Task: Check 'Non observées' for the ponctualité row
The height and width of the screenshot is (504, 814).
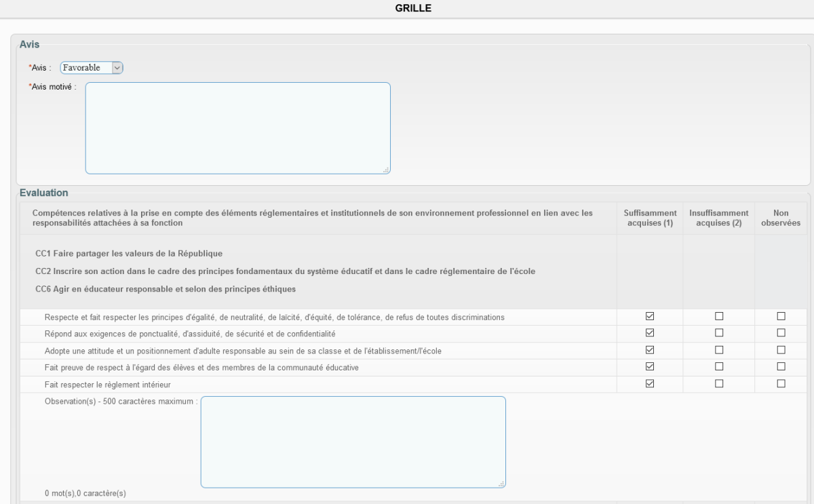Action: [x=781, y=333]
